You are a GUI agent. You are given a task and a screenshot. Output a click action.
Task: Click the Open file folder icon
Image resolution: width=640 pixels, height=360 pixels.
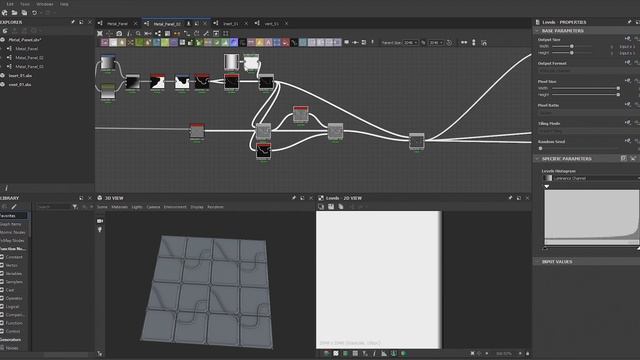[x=14, y=13]
